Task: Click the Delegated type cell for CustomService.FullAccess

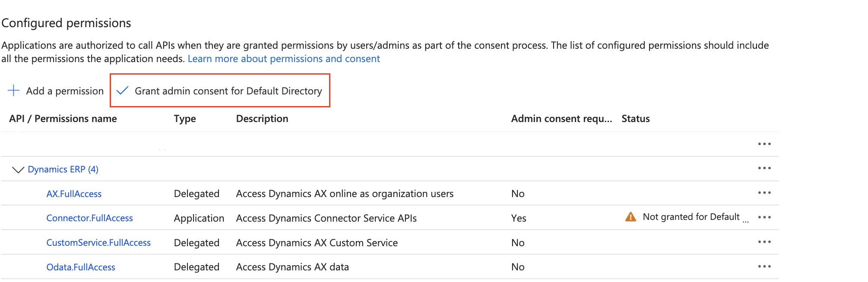Action: (196, 243)
